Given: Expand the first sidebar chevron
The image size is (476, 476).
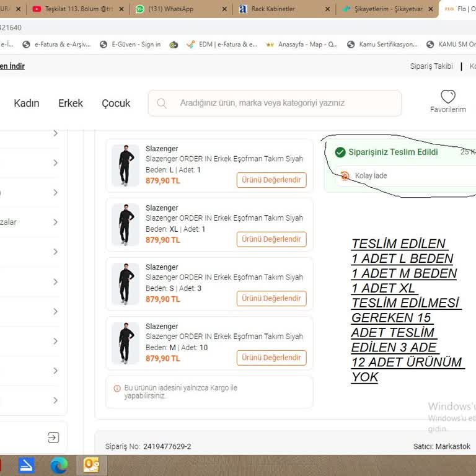Looking at the screenshot, I should 55,133.
